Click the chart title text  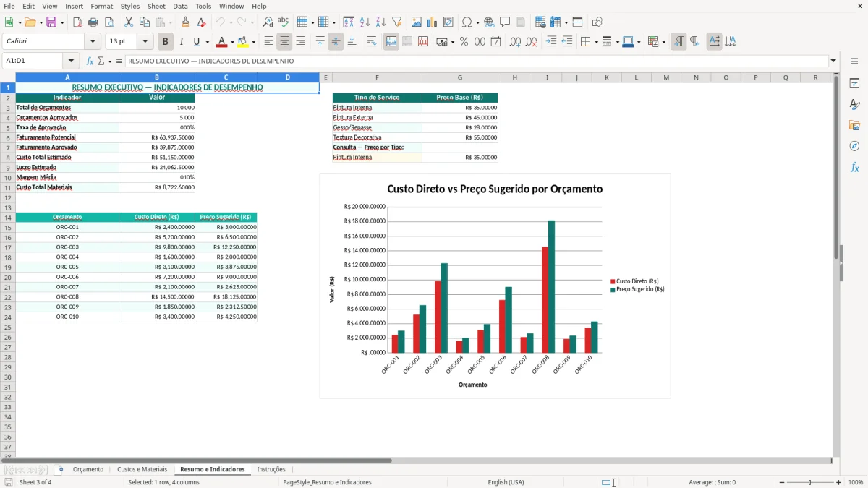point(495,189)
